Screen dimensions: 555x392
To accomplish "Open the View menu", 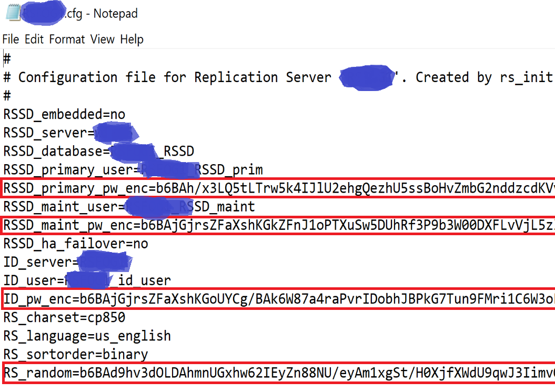I will coord(102,39).
